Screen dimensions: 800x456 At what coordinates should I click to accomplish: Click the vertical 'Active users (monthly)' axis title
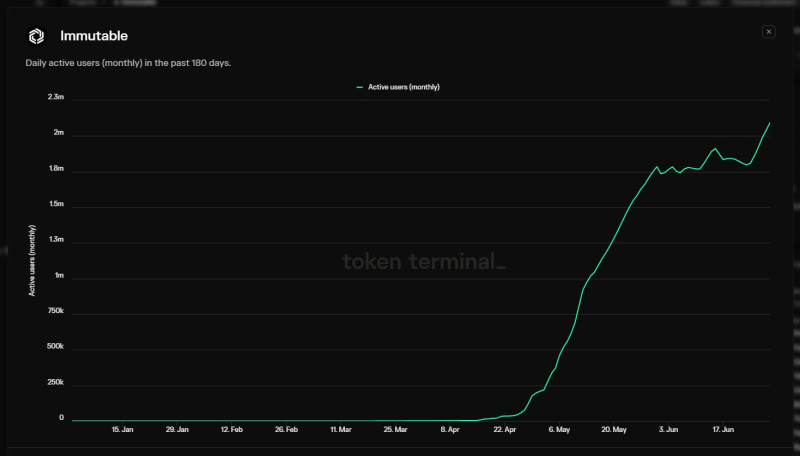click(32, 260)
